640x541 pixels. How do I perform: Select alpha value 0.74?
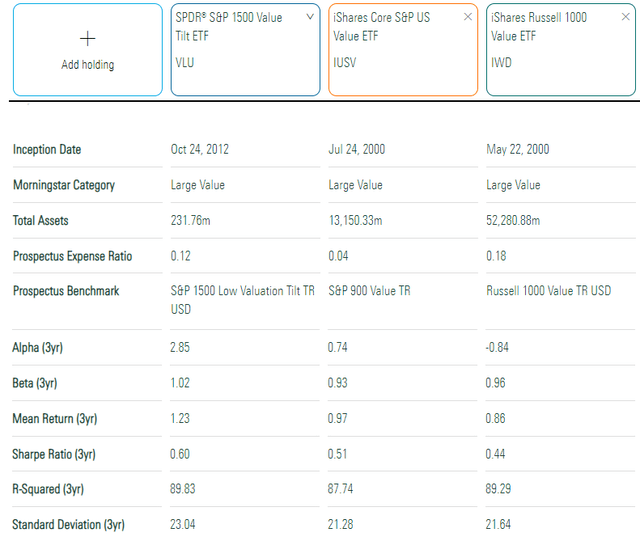click(338, 347)
